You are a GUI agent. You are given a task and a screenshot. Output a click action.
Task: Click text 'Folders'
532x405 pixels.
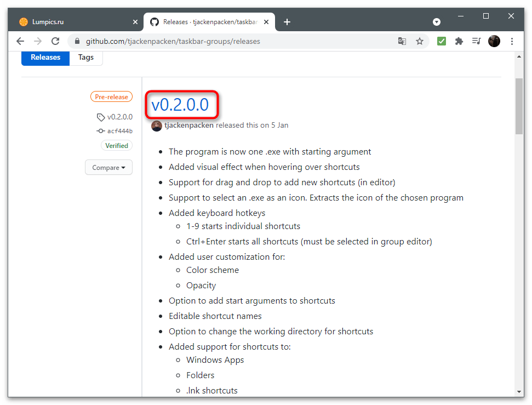200,375
